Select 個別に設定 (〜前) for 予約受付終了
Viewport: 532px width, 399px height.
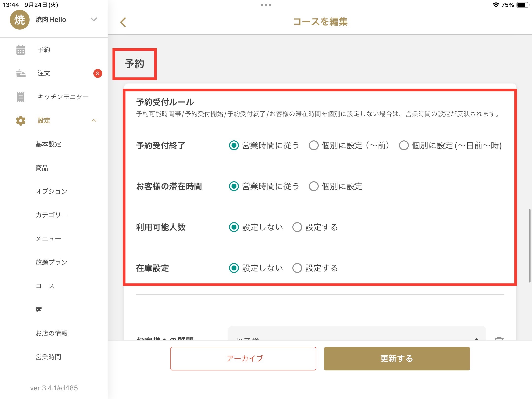tap(314, 145)
